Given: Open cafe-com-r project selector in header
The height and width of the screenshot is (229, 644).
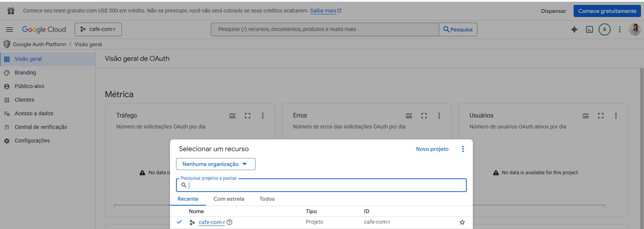Looking at the screenshot, I should click(98, 29).
